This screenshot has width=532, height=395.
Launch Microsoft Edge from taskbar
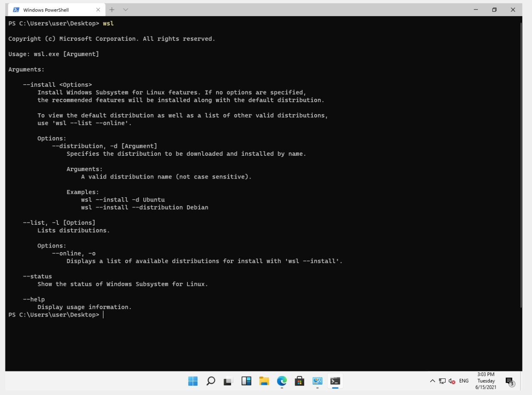point(282,381)
